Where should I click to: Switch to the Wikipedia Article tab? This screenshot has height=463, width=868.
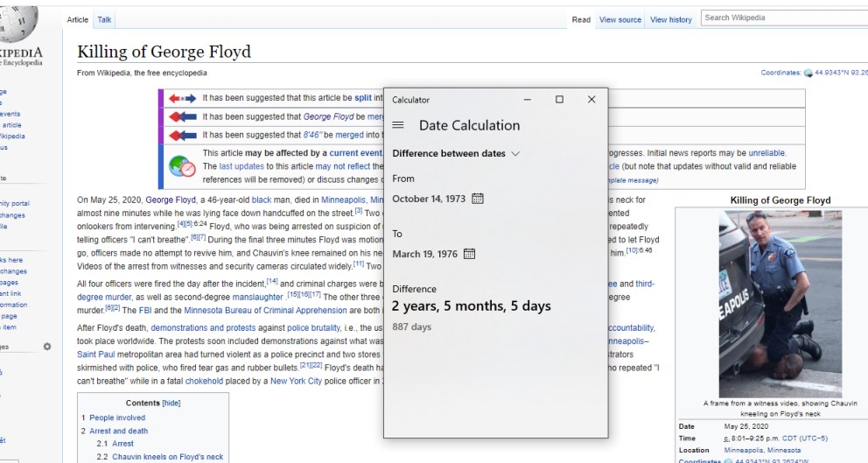[78, 19]
